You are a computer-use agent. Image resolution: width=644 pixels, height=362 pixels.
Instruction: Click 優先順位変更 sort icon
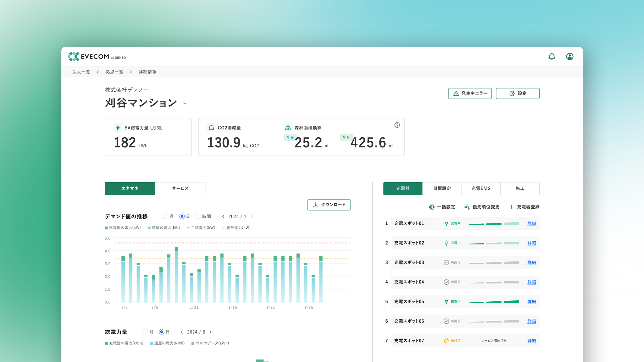point(467,207)
